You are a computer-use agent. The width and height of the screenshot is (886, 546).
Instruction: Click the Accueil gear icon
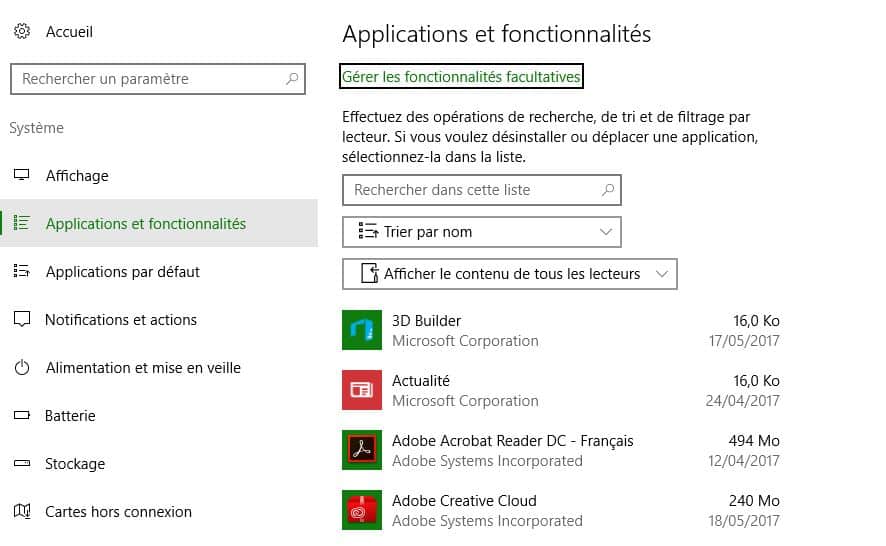[22, 32]
